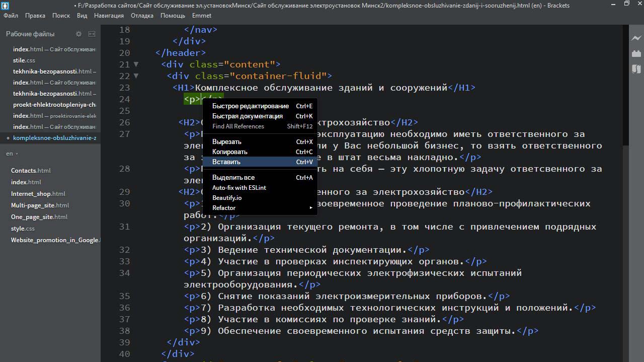This screenshot has height=362, width=644.
Task: Open the Навигация menu
Action: [x=109, y=16]
